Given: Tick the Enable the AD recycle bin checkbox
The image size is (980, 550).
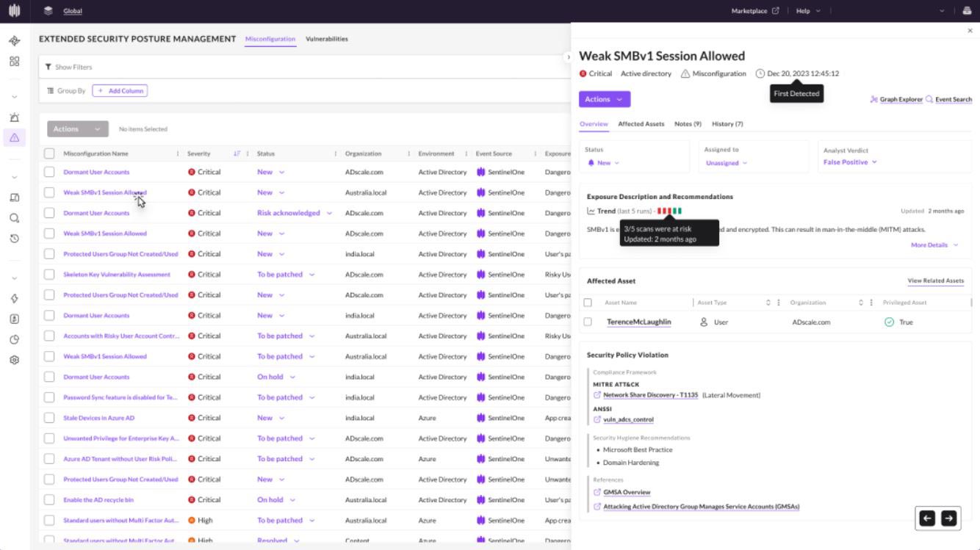Looking at the screenshot, I should tap(49, 500).
